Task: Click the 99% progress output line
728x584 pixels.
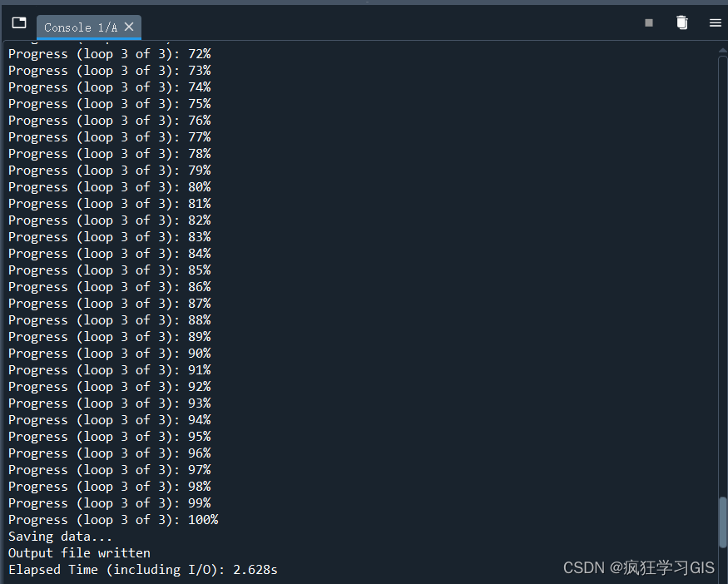Action: coord(109,502)
